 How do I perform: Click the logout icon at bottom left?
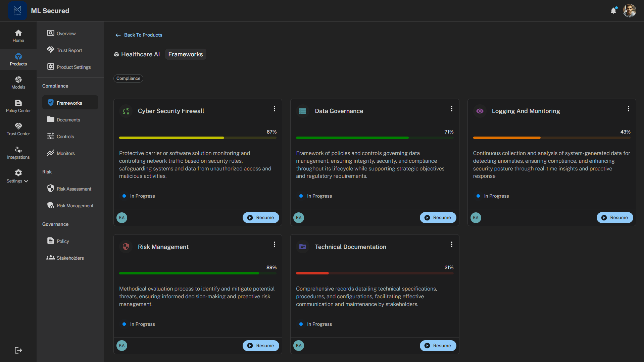click(x=18, y=350)
